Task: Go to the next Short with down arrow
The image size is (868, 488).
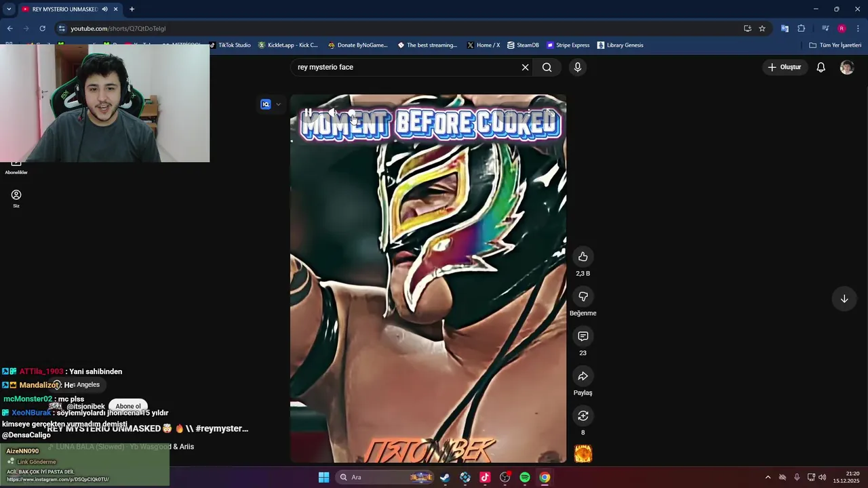Action: click(x=844, y=299)
